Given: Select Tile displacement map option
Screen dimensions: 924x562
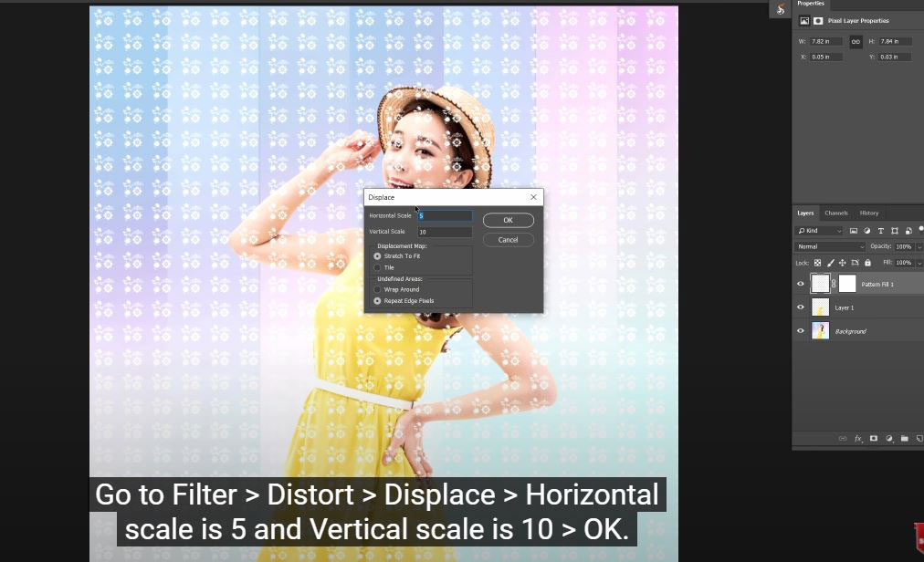Looking at the screenshot, I should pyautogui.click(x=378, y=267).
